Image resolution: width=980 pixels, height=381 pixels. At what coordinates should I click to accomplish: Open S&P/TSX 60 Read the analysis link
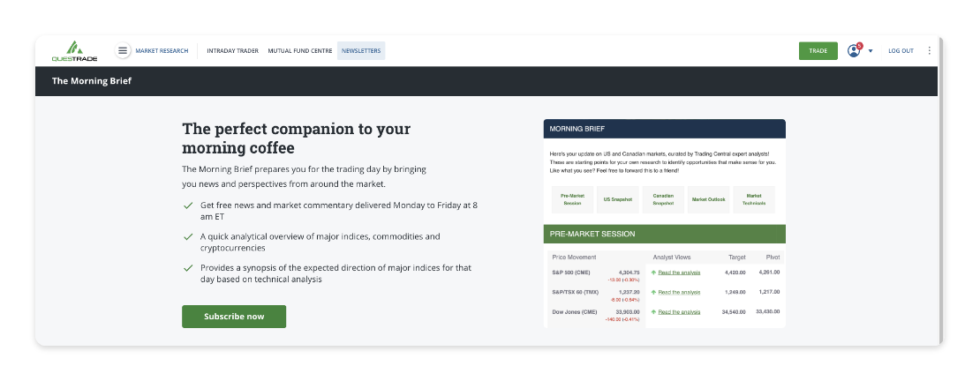point(679,292)
